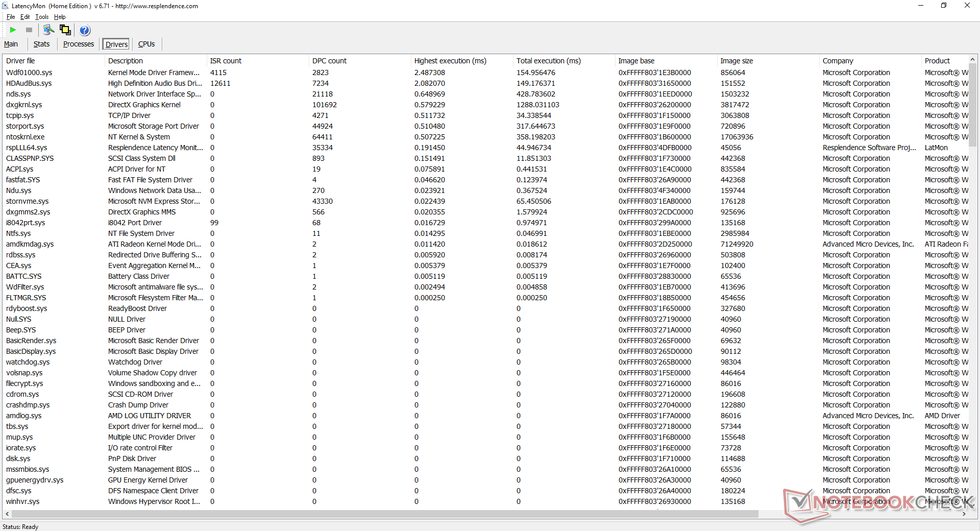Select the BasicRender.sys driver row

pyautogui.click(x=485, y=341)
